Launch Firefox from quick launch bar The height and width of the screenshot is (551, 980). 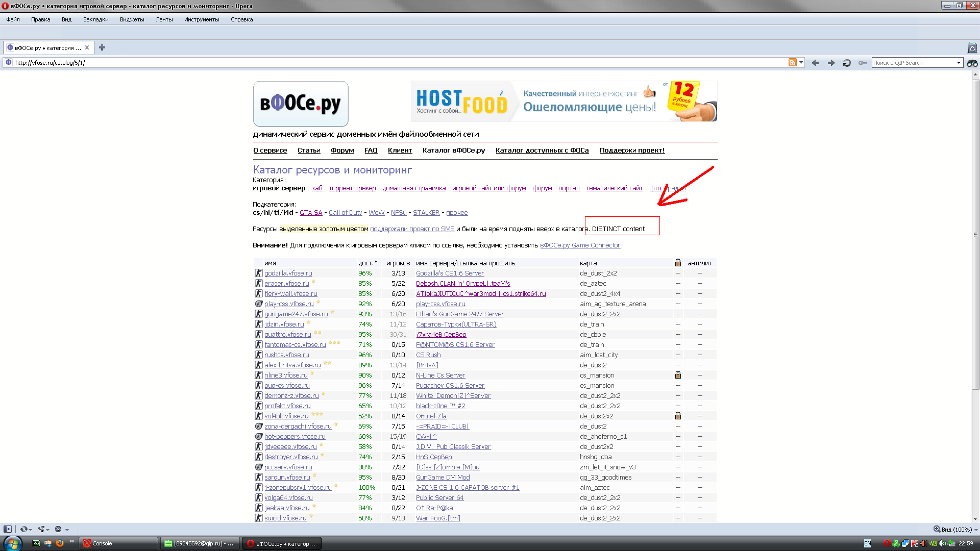(60, 543)
